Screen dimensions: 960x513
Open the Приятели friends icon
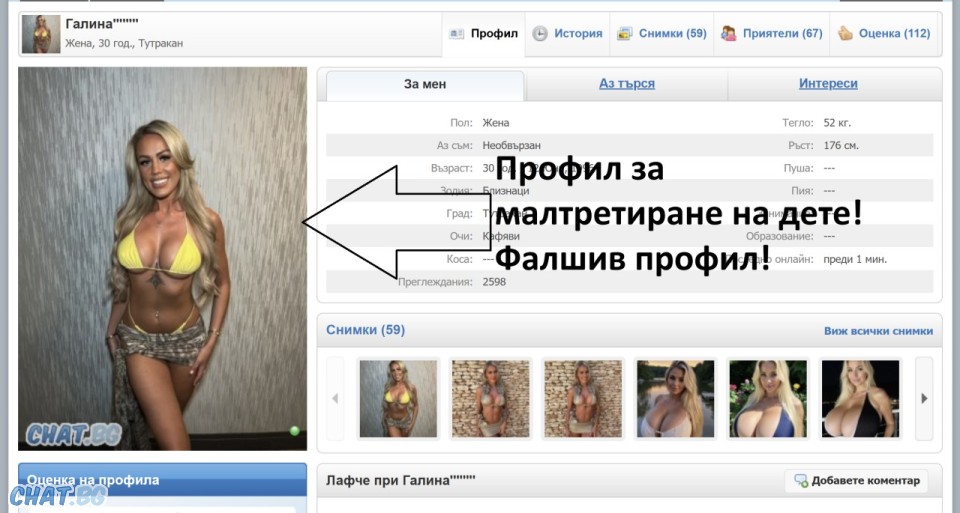pos(728,34)
